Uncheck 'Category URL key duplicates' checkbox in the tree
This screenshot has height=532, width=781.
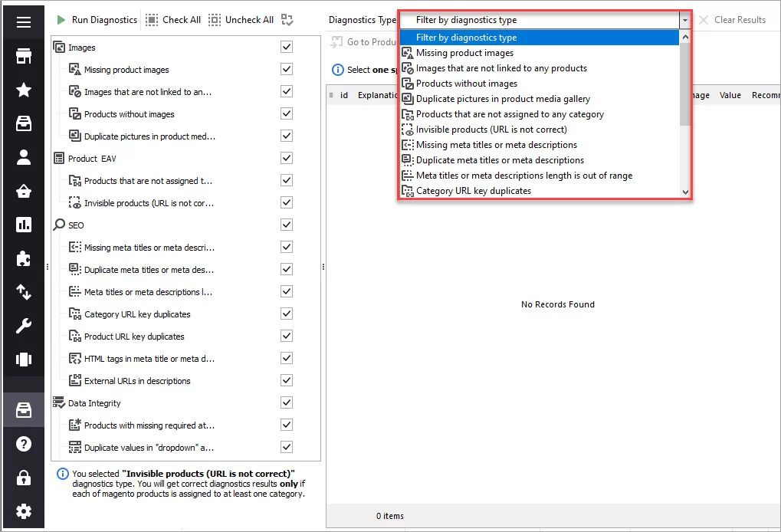point(287,314)
